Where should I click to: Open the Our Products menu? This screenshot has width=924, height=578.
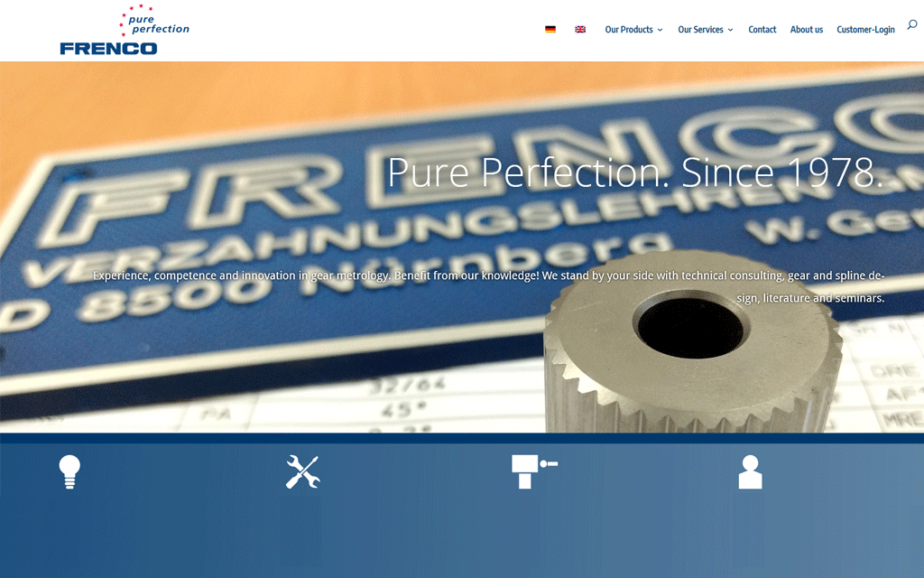629,30
